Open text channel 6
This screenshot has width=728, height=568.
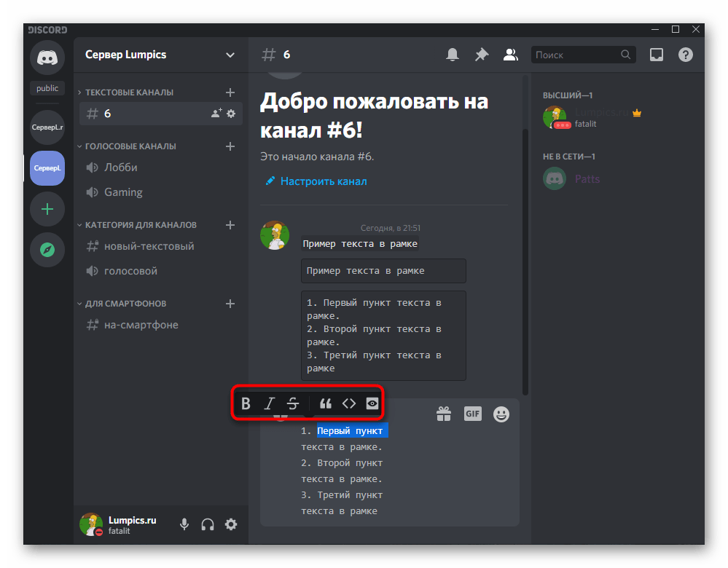(x=160, y=114)
